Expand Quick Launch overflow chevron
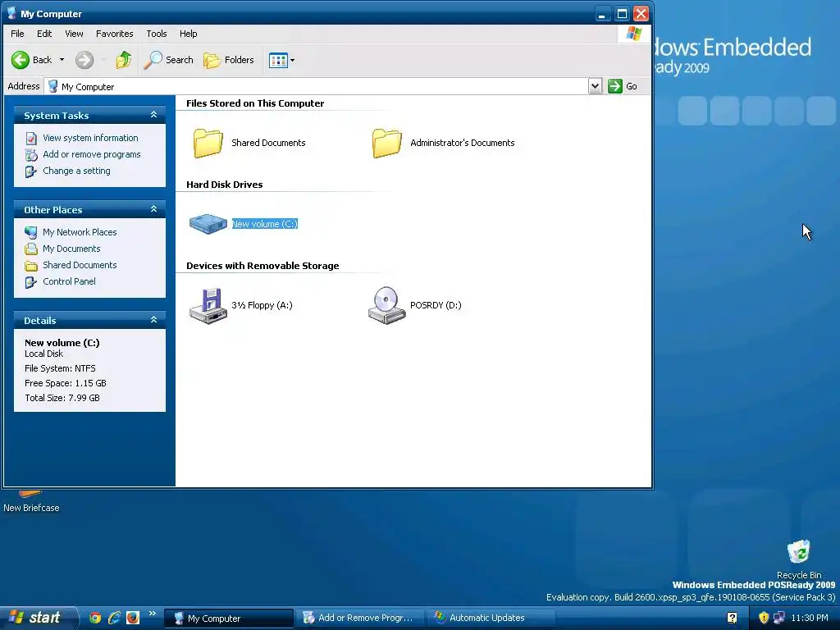Viewport: 840px width, 630px height. click(152, 614)
